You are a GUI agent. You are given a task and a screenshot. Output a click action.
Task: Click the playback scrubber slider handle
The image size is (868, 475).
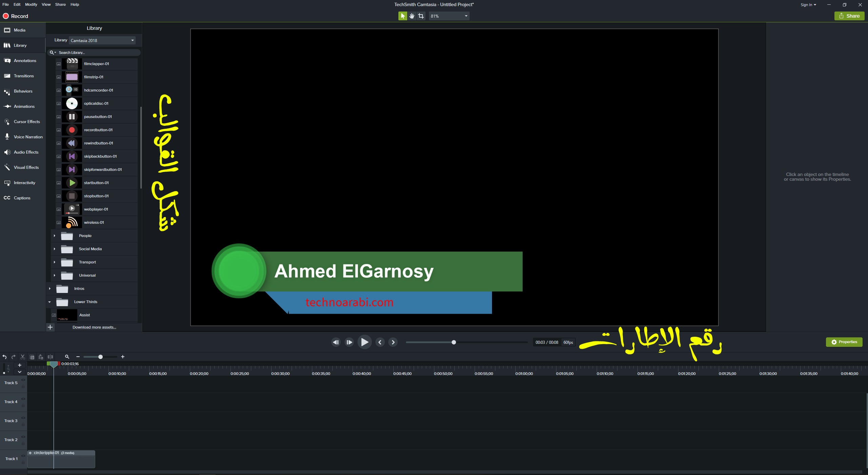point(454,342)
